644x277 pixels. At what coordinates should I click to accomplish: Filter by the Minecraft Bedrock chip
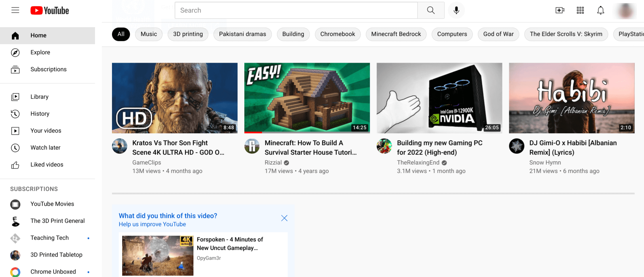coord(396,34)
